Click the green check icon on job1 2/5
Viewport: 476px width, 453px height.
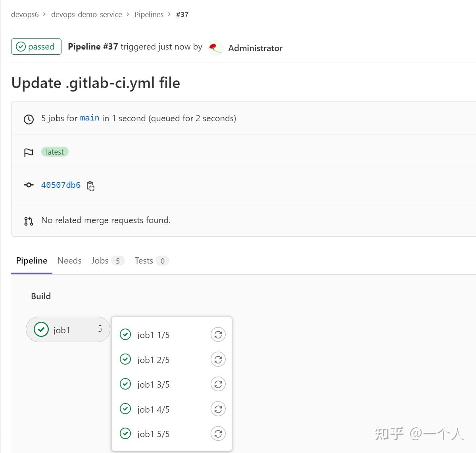pyautogui.click(x=125, y=359)
